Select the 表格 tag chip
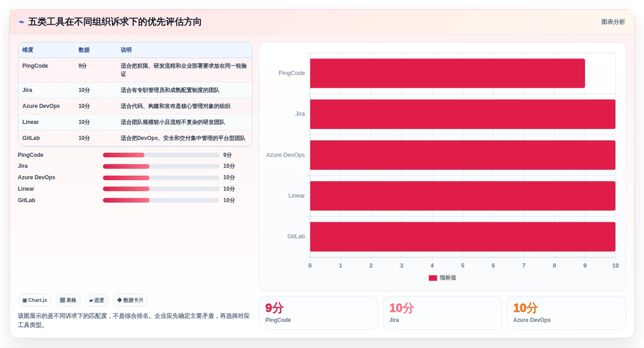This screenshot has width=644, height=348. coord(68,300)
